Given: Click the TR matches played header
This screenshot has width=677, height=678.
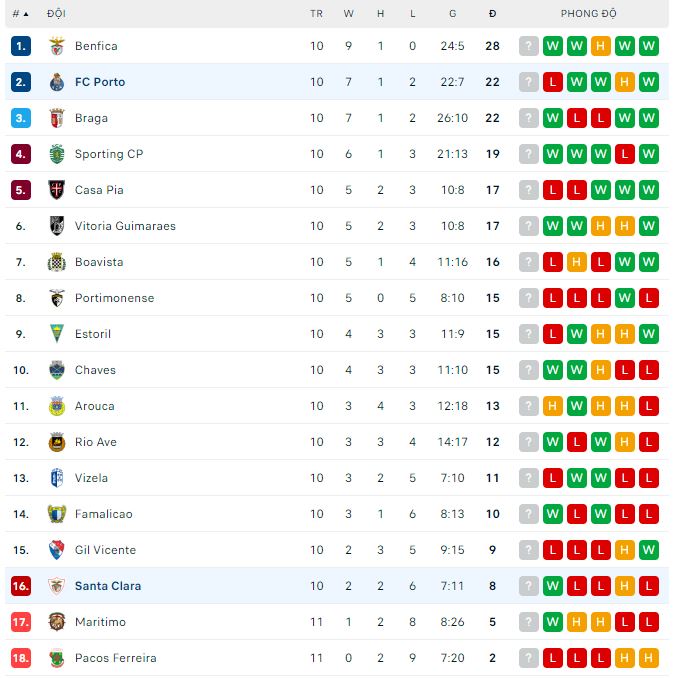Looking at the screenshot, I should [x=316, y=14].
